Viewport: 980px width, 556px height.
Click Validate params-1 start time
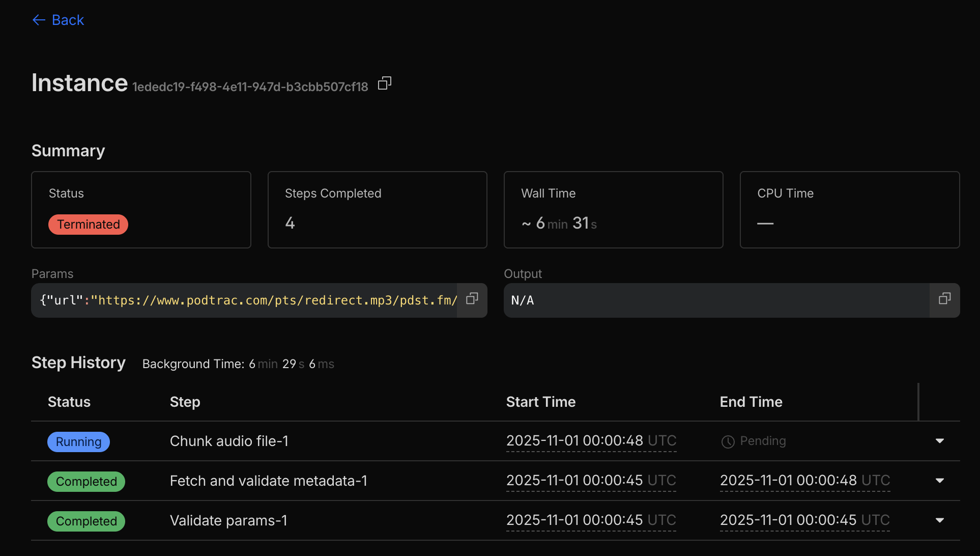pyautogui.click(x=591, y=520)
